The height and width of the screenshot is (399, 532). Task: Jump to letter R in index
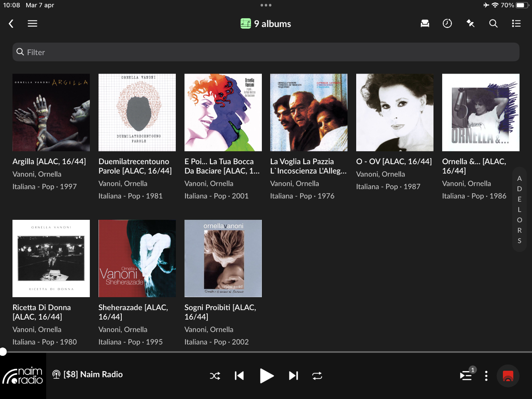pyautogui.click(x=520, y=230)
